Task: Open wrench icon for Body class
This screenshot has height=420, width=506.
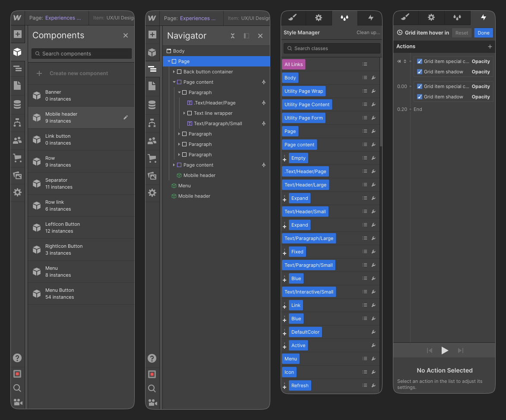Action: pyautogui.click(x=373, y=78)
